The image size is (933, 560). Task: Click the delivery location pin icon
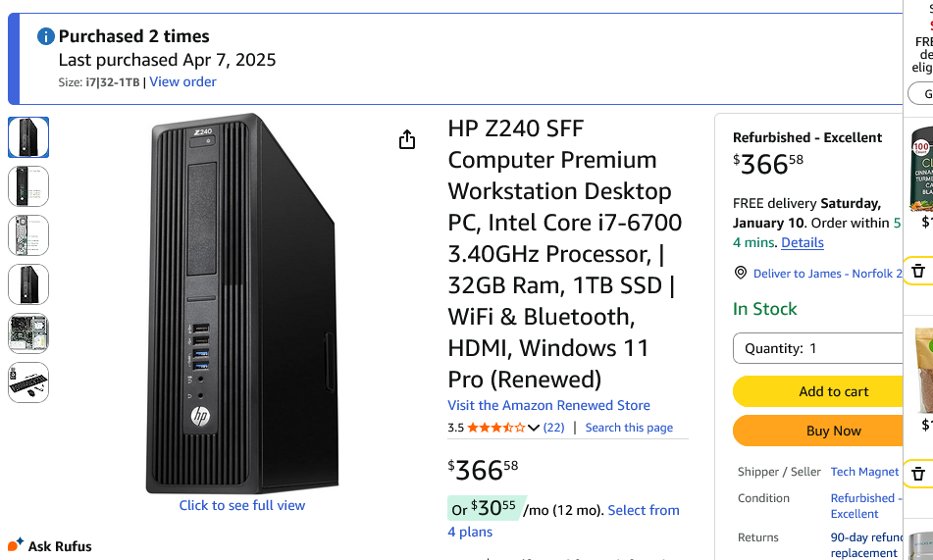[x=741, y=274]
